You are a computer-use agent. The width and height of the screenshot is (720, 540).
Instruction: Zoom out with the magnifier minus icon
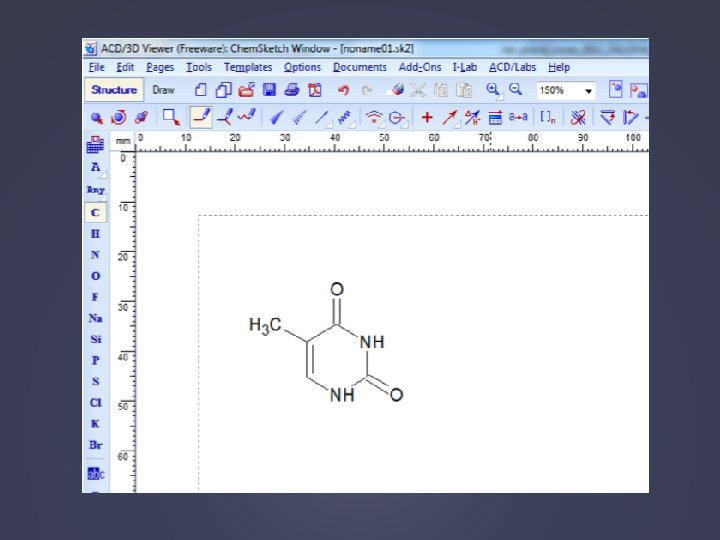pos(516,89)
